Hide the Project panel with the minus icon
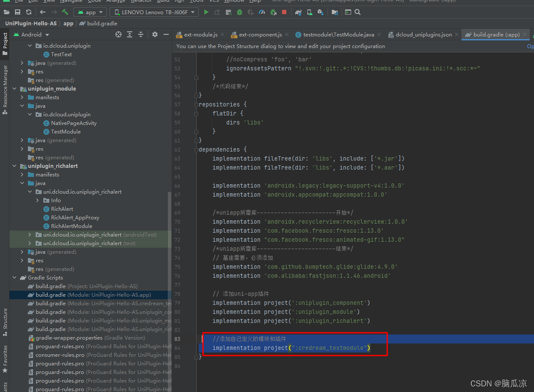Image resolution: width=534 pixels, height=392 pixels. (x=165, y=34)
